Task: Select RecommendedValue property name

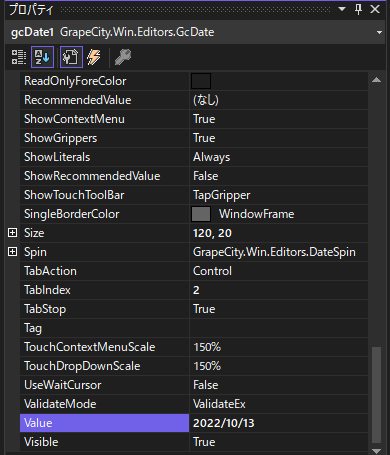Action: [x=78, y=100]
